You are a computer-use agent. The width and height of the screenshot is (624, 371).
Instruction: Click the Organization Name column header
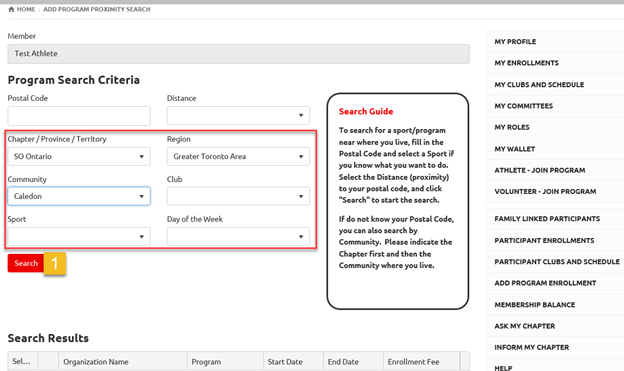point(123,361)
